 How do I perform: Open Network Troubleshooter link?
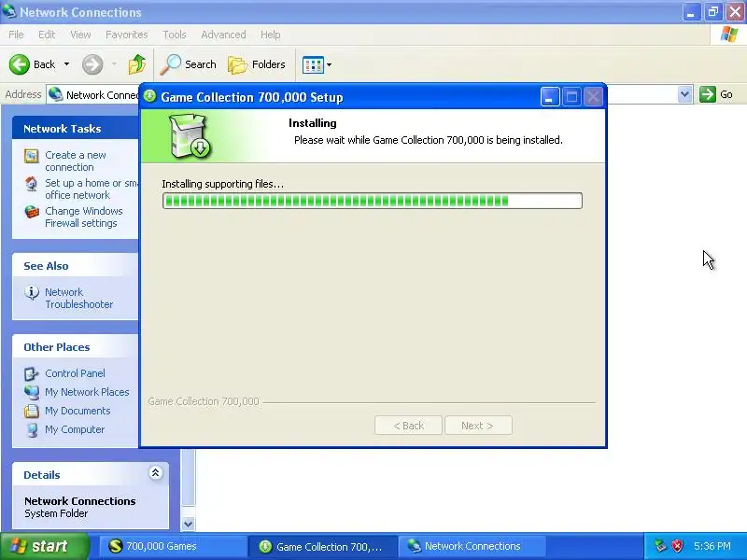coord(78,298)
